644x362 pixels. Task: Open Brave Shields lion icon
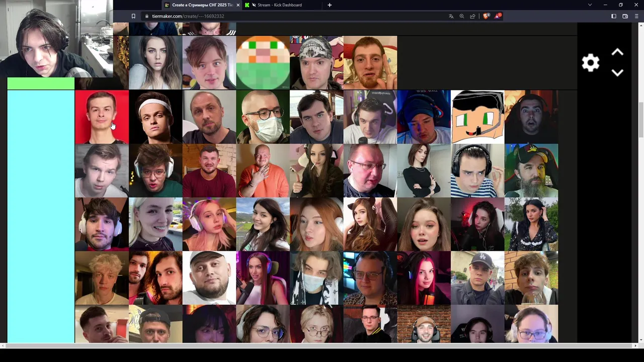pos(486,16)
